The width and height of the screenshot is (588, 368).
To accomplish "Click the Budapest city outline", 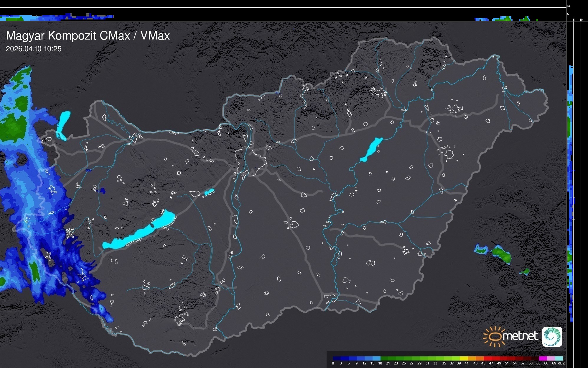I will tap(251, 161).
